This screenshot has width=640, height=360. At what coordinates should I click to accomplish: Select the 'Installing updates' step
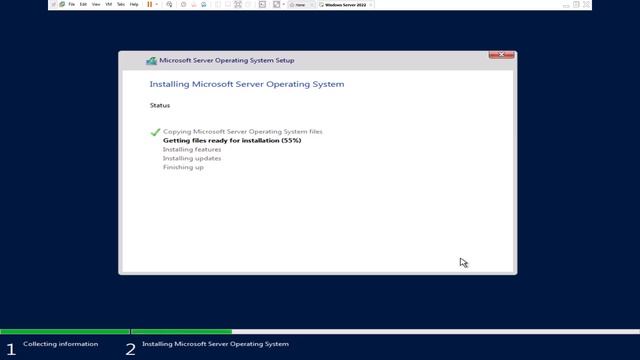pyautogui.click(x=192, y=158)
